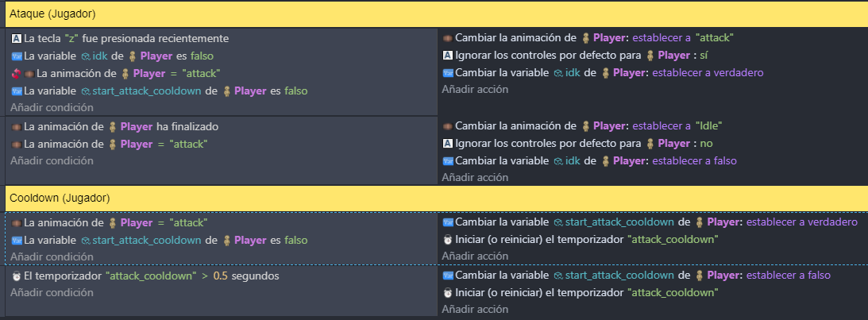Click the keyboard icon beside the "z" key condition
Viewport: 868px width, 320px height.
17,38
